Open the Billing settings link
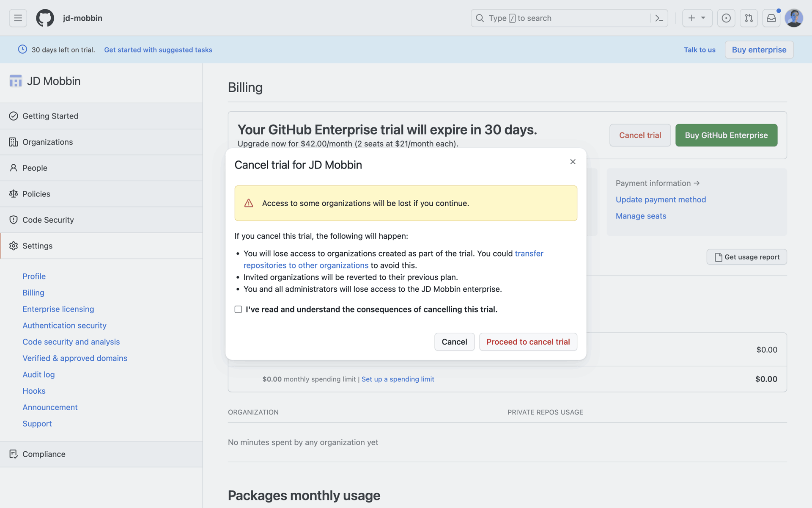Screen dimensions: 812x508 33,293
